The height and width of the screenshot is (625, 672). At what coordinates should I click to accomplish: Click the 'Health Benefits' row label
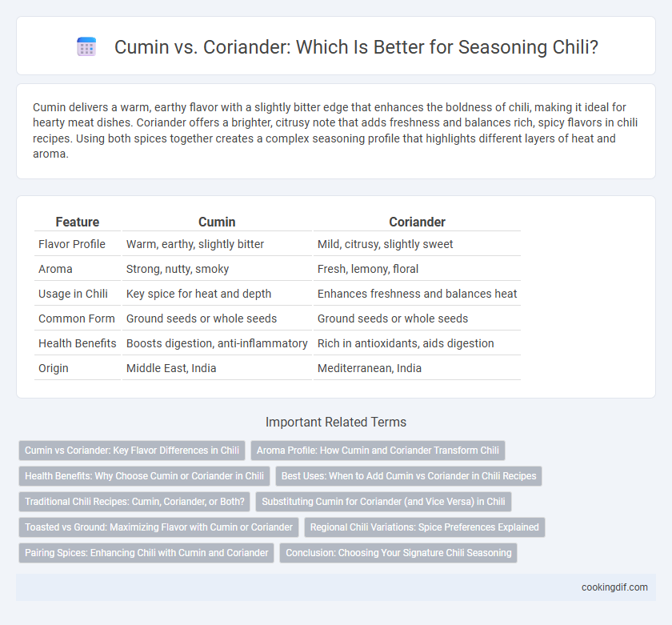coord(78,343)
